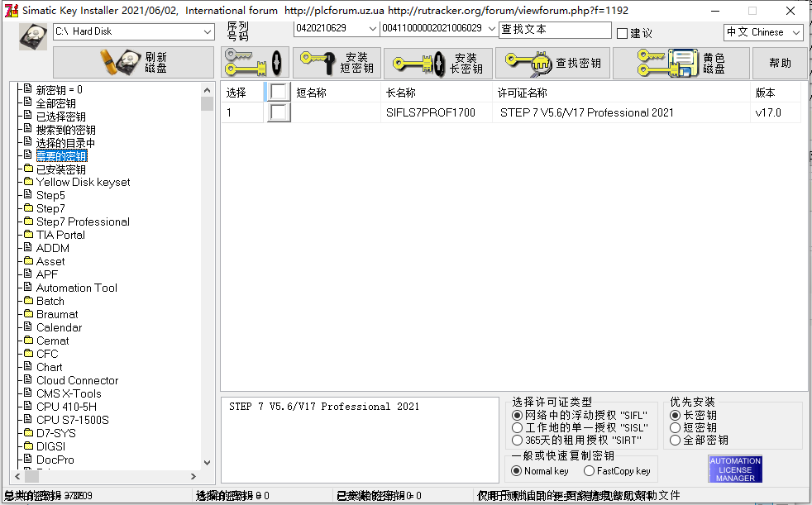Screen dimensions: 812x505
Task: Click the unlabeled double-key toolbar button
Action: [x=255, y=63]
